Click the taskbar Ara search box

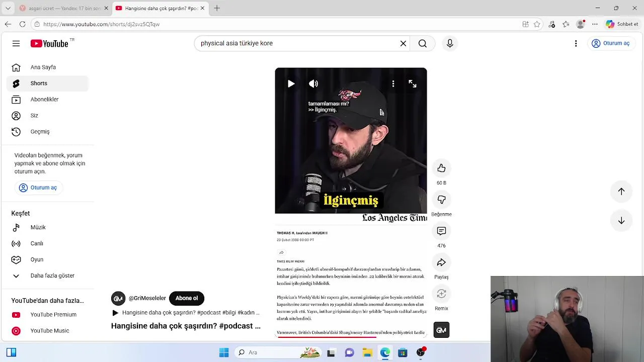pos(278,352)
